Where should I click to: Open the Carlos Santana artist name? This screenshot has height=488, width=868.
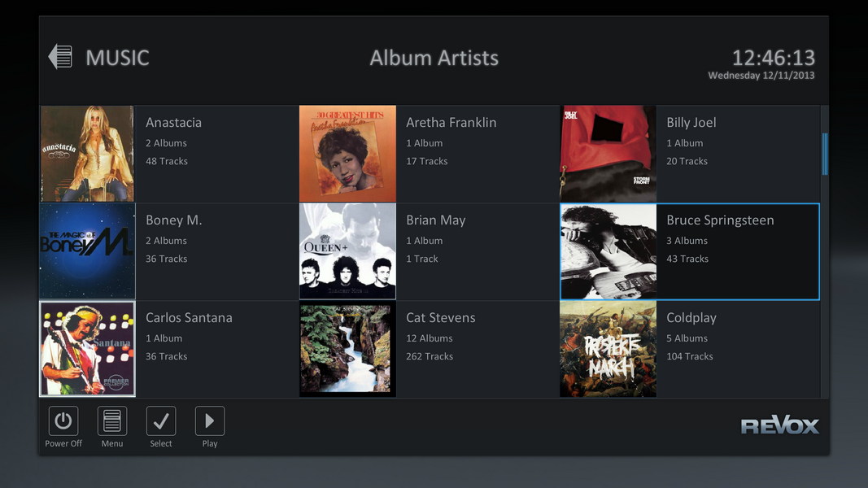[189, 318]
